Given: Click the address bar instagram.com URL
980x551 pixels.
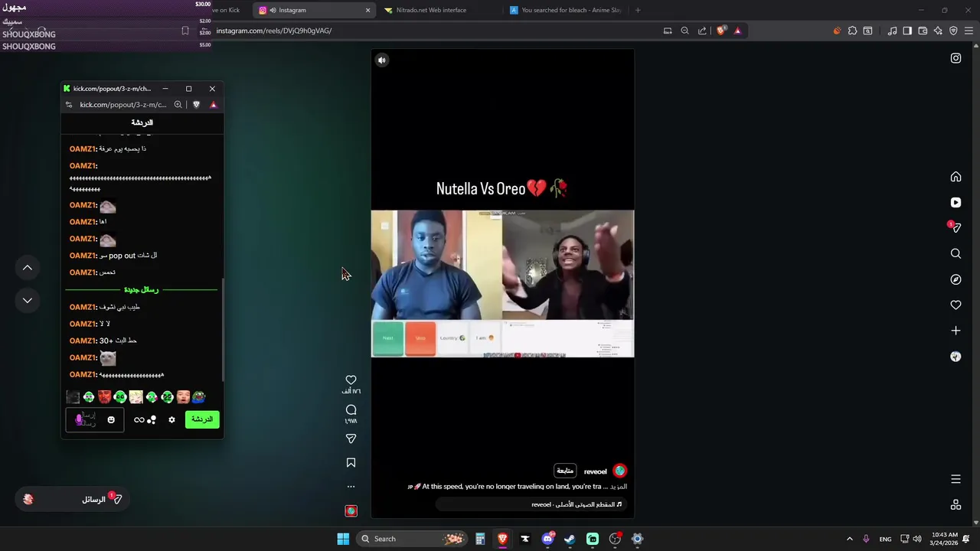Looking at the screenshot, I should click(x=273, y=31).
